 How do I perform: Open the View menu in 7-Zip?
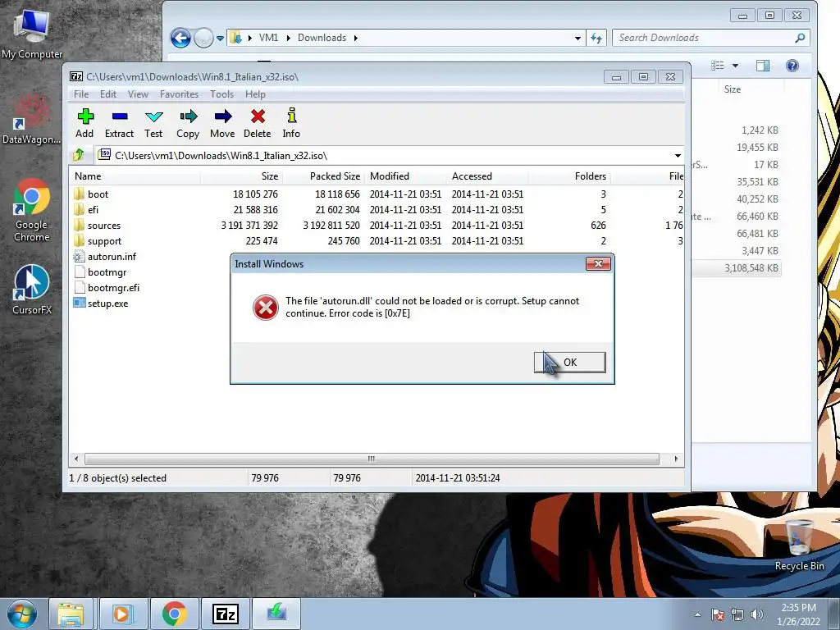tap(138, 94)
